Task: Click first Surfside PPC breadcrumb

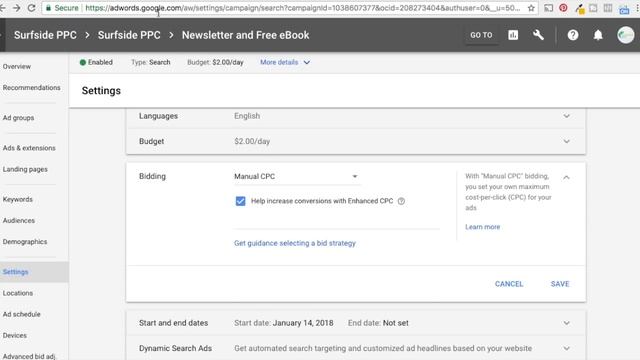Action: point(45,35)
